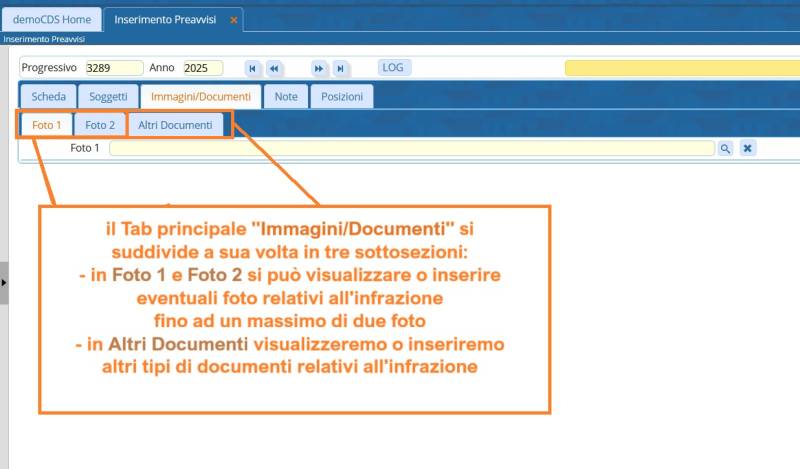Screen dimensions: 800x469
Task: Click the magnifier icon beside Foto 1 field
Action: coord(725,148)
